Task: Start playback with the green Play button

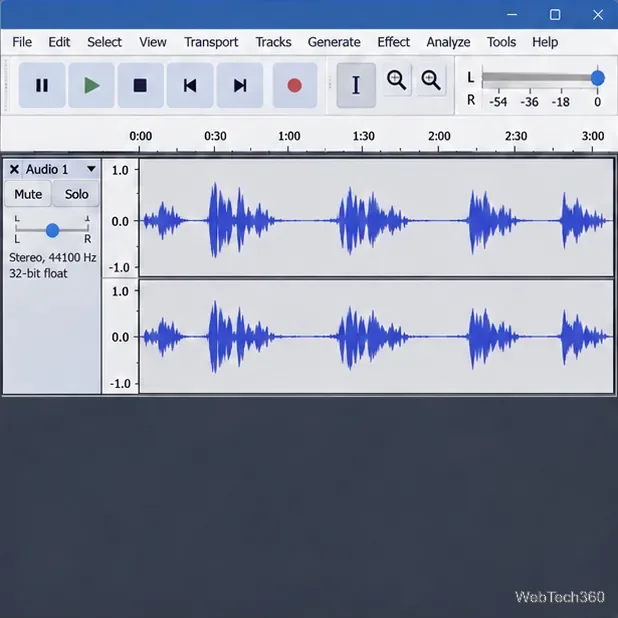Action: click(x=91, y=85)
